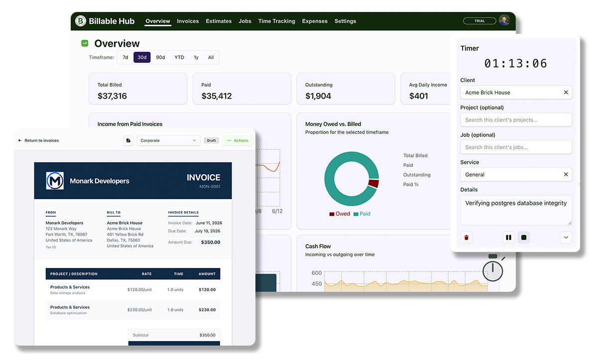Click the Paid % legend entry
This screenshot has height=364, width=589.
coord(411,184)
